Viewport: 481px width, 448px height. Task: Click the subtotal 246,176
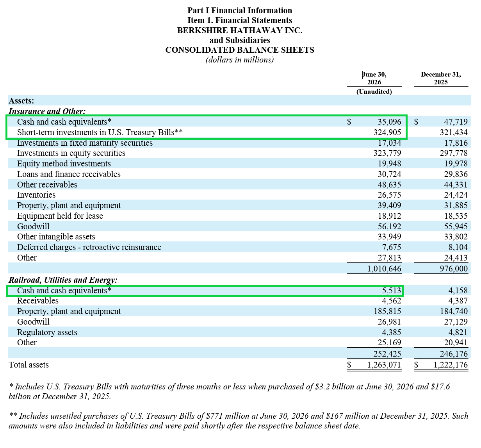(x=454, y=354)
